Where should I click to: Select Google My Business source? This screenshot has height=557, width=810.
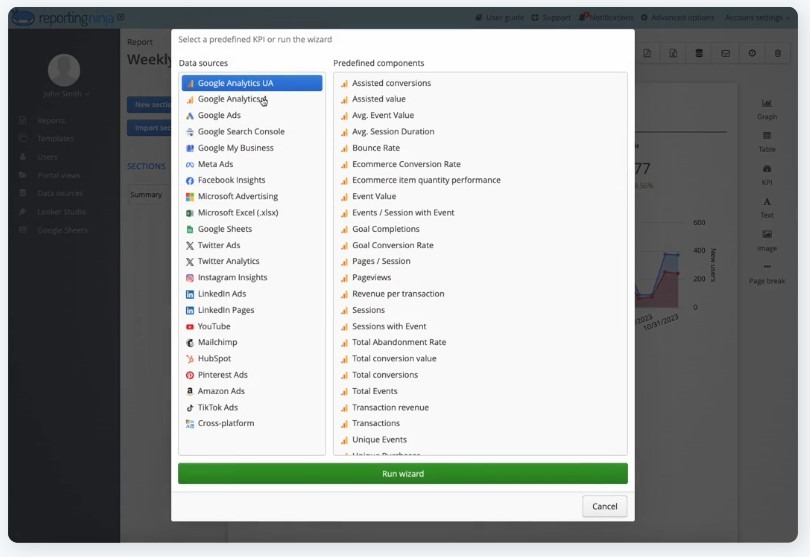tap(252, 148)
